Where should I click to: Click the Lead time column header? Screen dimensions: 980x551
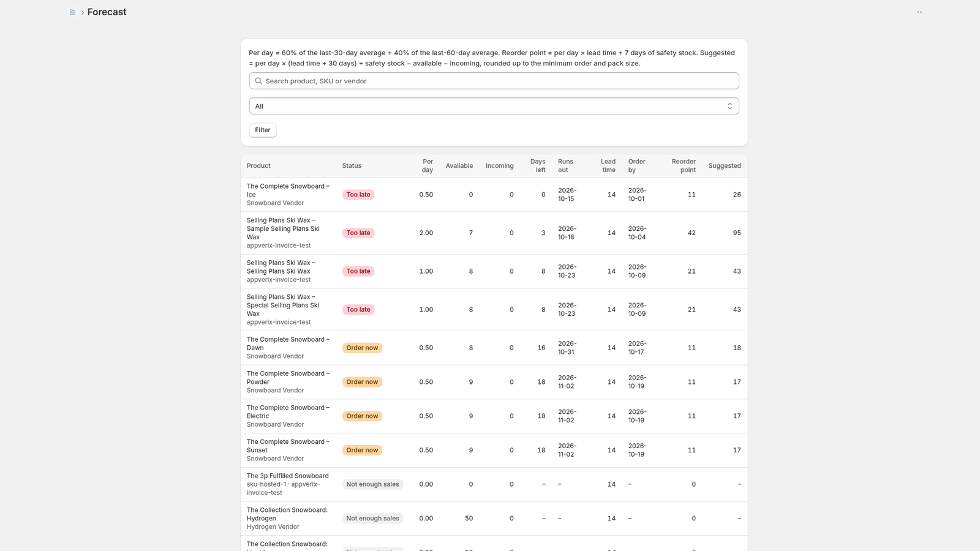[x=608, y=166]
